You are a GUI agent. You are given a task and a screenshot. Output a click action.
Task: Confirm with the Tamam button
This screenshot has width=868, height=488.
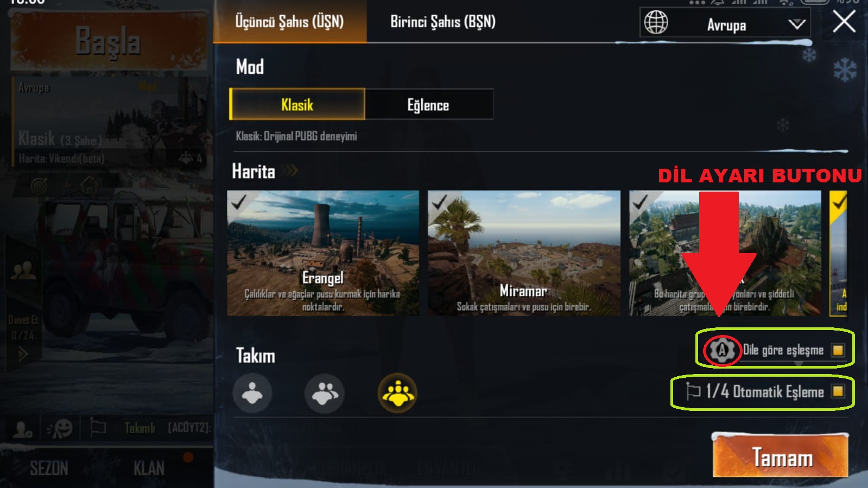781,456
